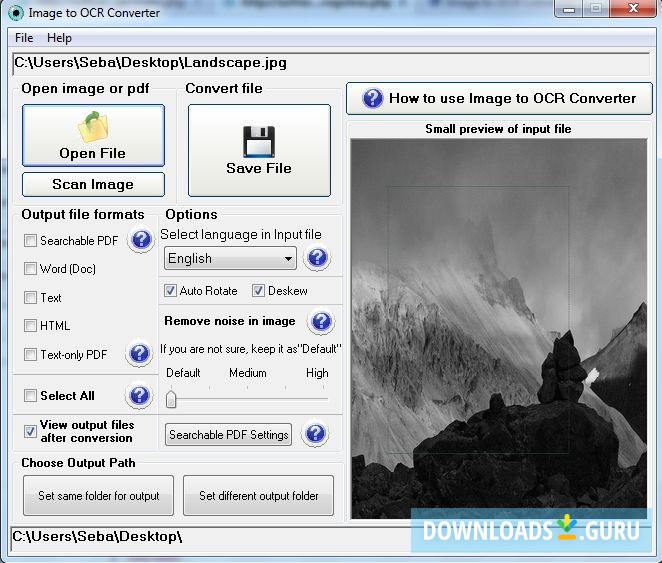The width and height of the screenshot is (662, 563).
Task: Click help icon next to Select All
Action: [139, 395]
